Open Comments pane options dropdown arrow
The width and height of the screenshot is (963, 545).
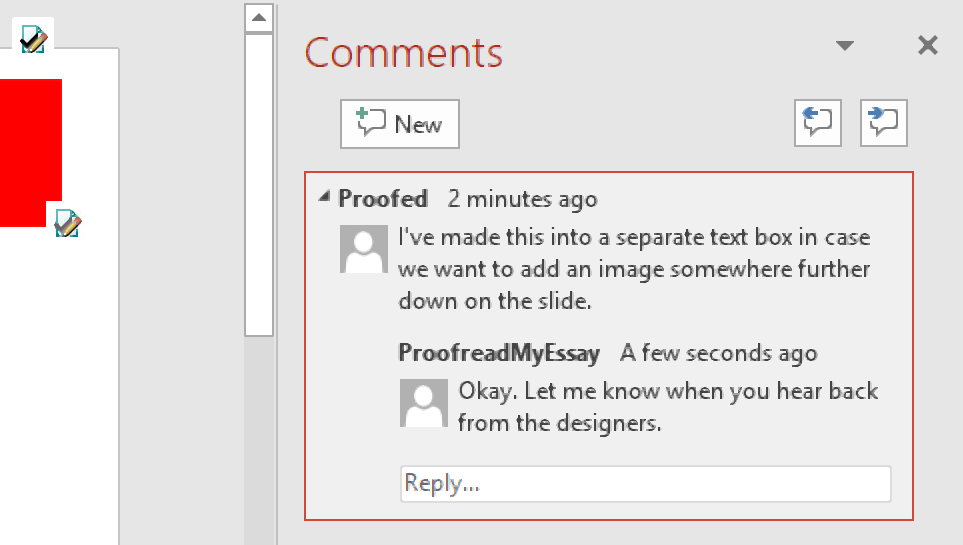pyautogui.click(x=845, y=45)
